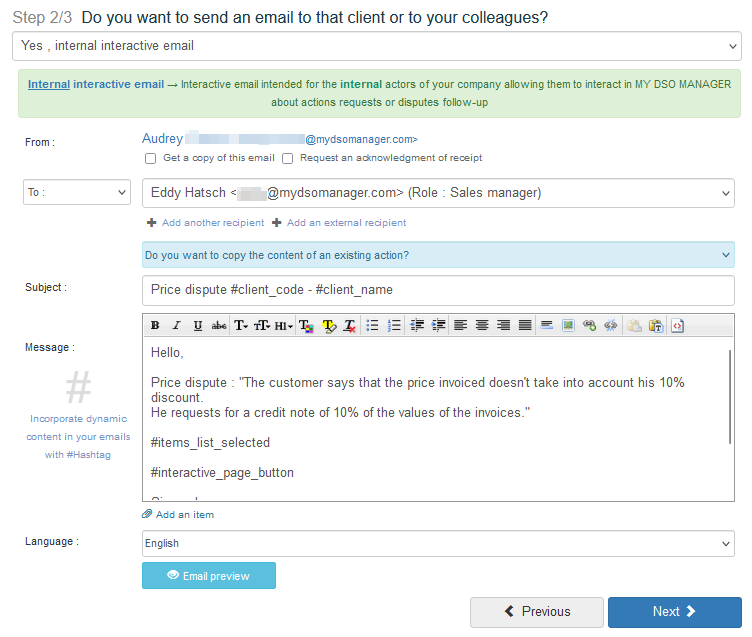Click 'Add another recipient' link
This screenshot has width=752, height=637.
[206, 223]
